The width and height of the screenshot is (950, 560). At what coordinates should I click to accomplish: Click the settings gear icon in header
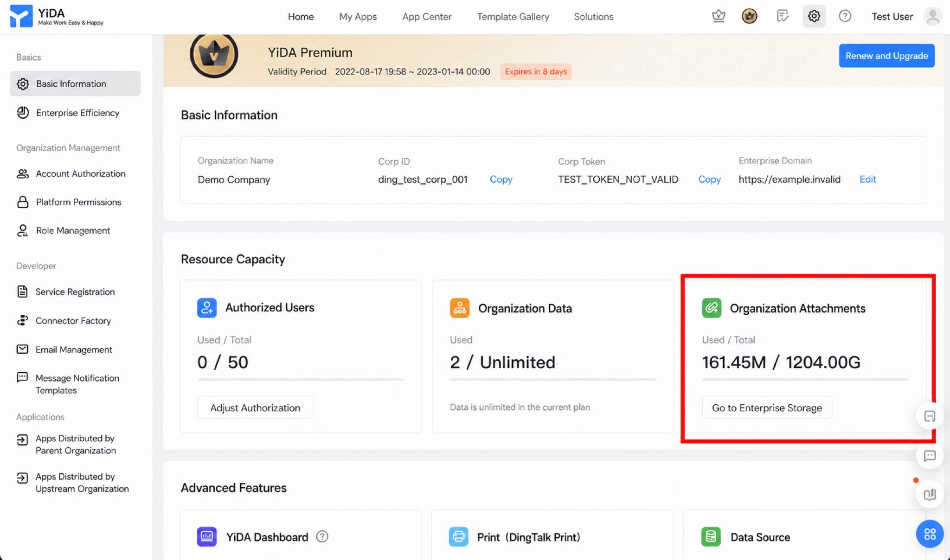(814, 16)
